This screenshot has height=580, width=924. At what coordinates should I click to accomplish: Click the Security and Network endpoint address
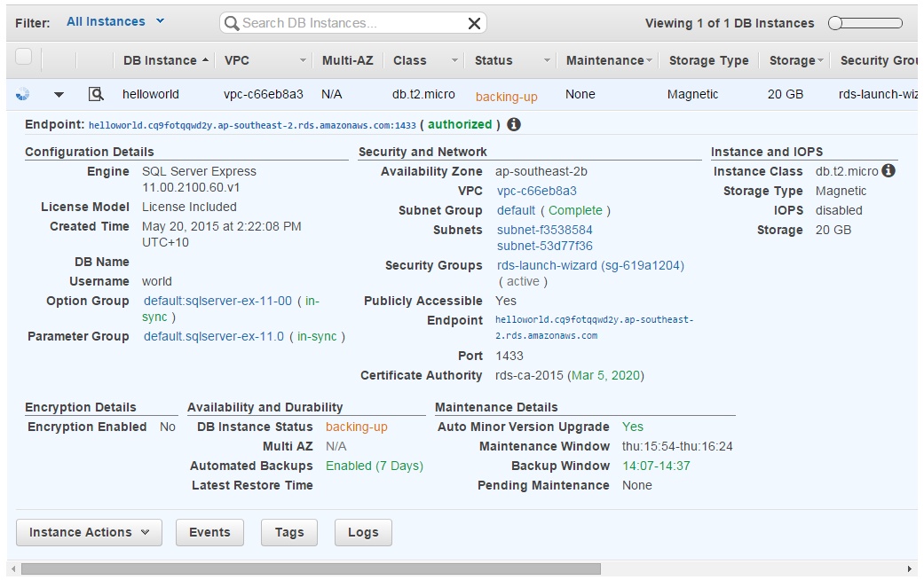click(x=594, y=327)
